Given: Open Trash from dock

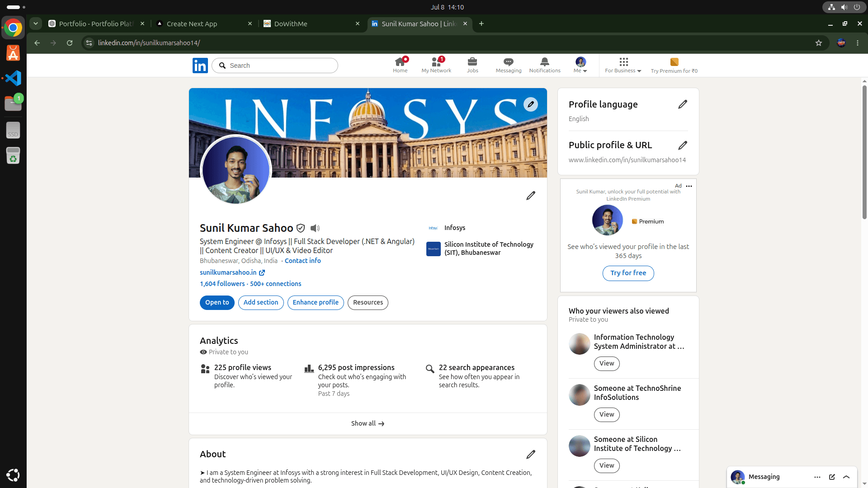Looking at the screenshot, I should (x=13, y=156).
